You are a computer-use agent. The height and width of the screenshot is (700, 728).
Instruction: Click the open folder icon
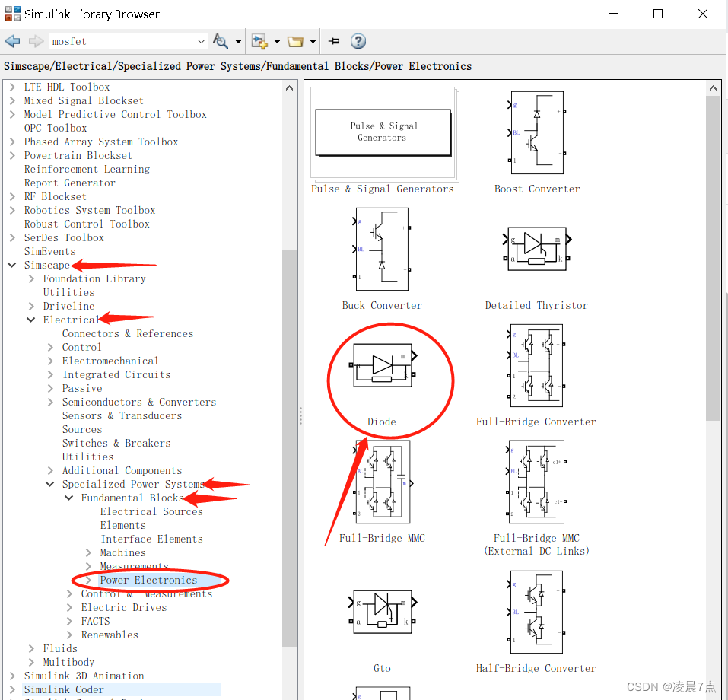[x=295, y=41]
